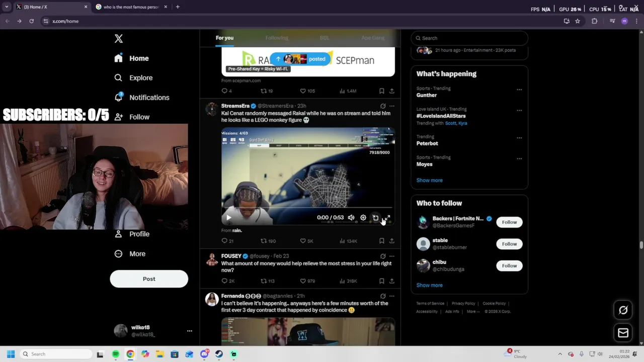Open Windows Start menu
The width and height of the screenshot is (644, 362).
pos(11,354)
